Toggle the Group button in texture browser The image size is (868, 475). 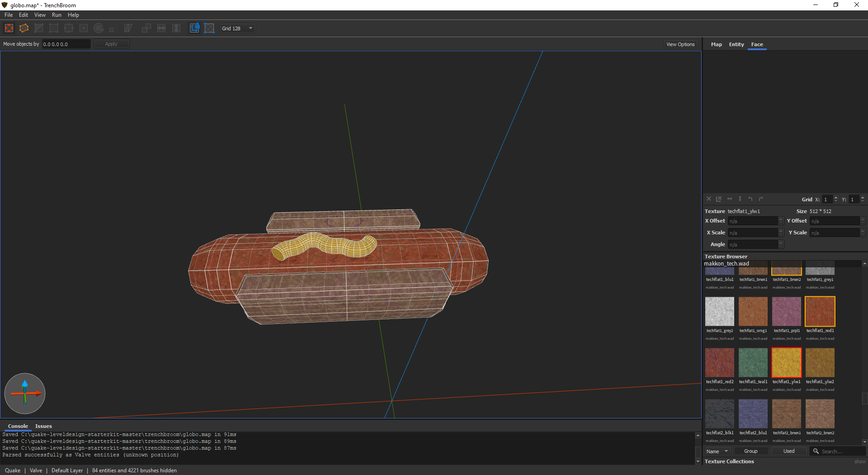point(750,451)
